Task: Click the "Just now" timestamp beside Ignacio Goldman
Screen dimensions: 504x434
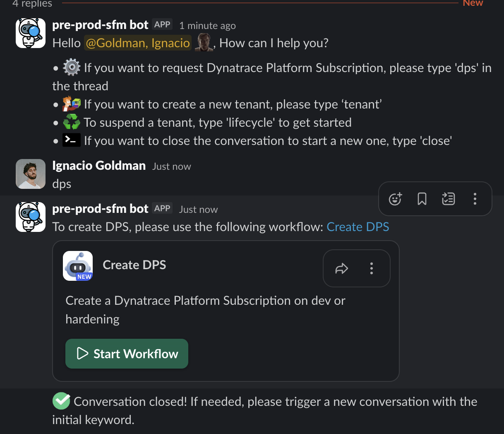Action: [171, 166]
